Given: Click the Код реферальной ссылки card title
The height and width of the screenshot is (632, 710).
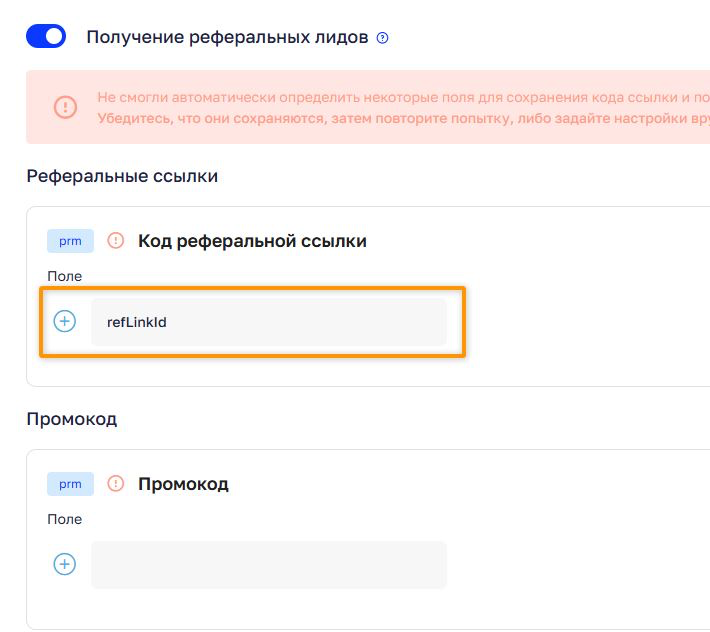Looking at the screenshot, I should coord(252,241).
